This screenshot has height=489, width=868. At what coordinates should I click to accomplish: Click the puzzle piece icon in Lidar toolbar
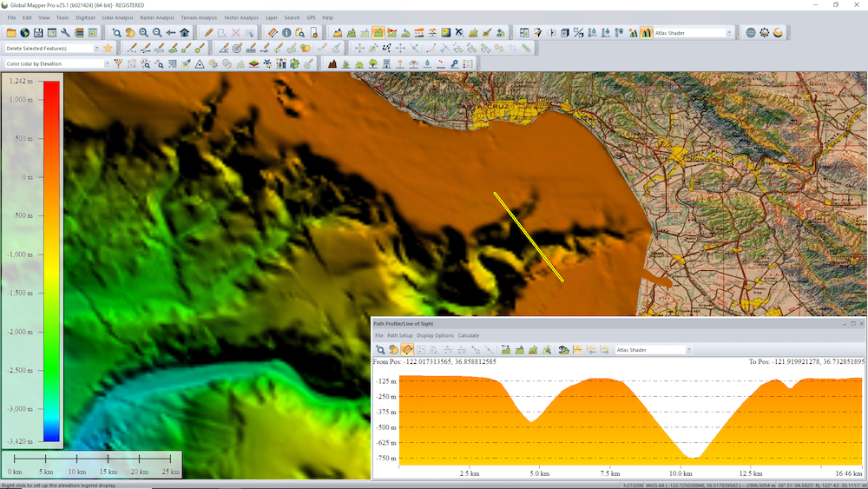[294, 64]
